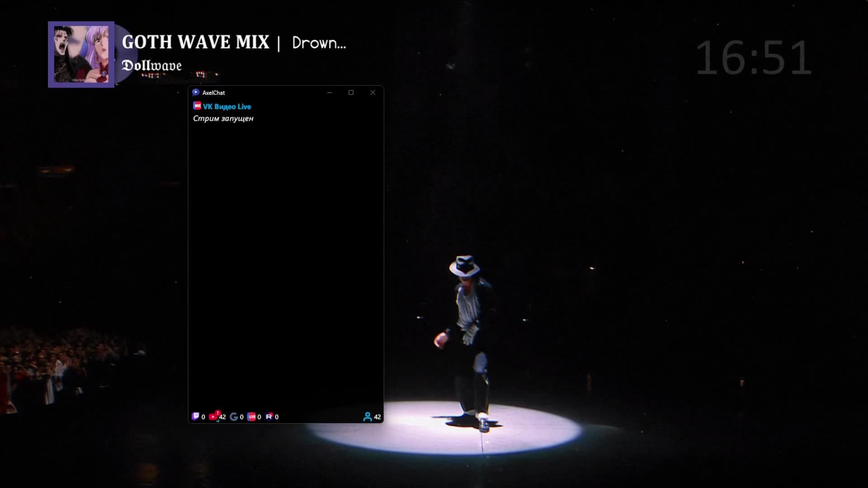Click the GOTH WAVE MIX album cover thumbnail
868x488 pixels.
pos(81,54)
